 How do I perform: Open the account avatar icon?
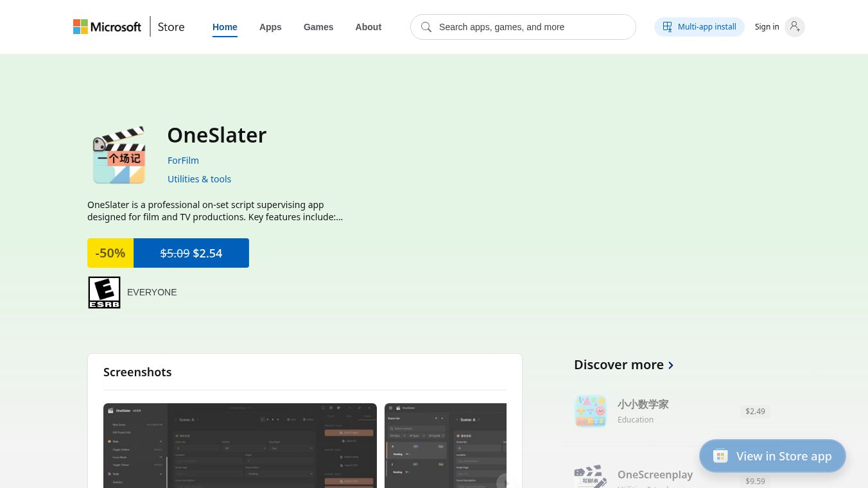click(x=795, y=27)
